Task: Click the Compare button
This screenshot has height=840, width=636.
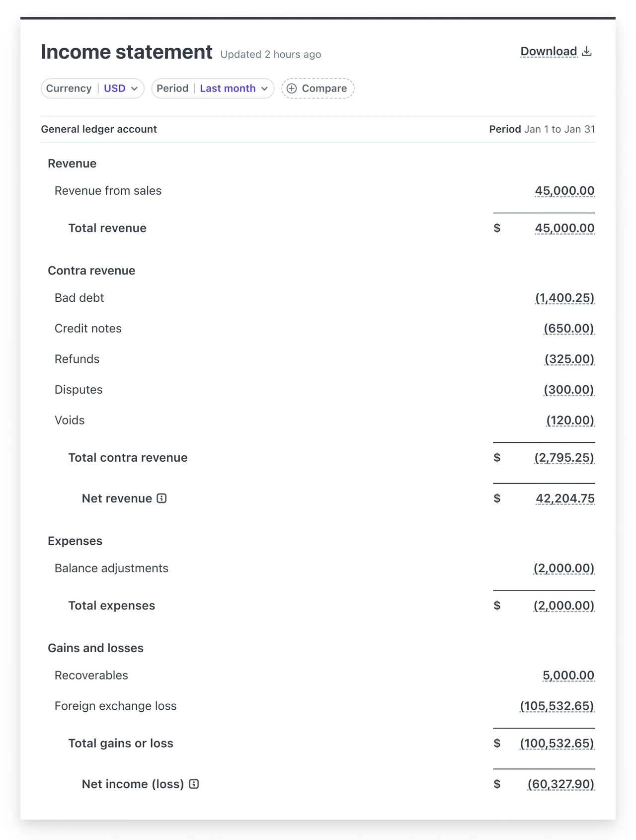Action: [x=318, y=88]
